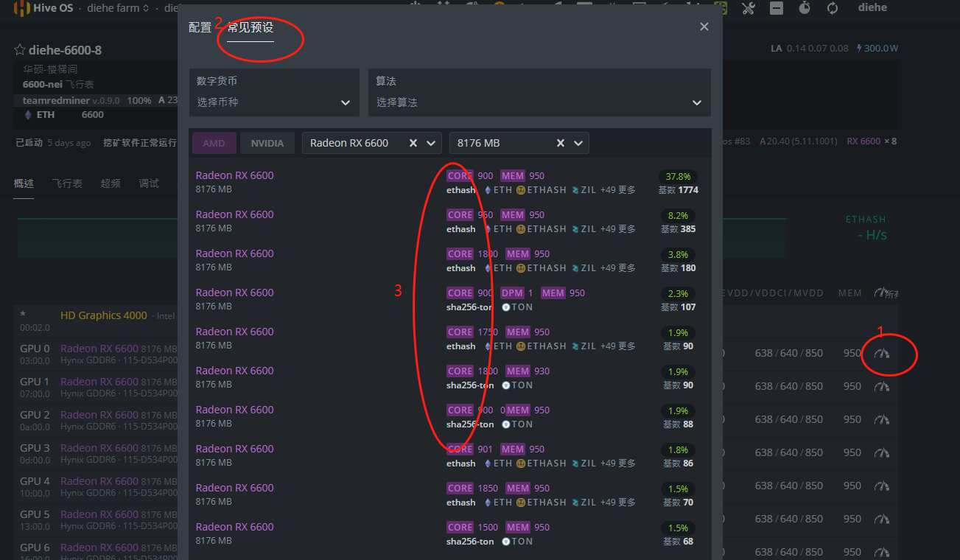Expand the Radeon RX 6600 model dropdown arrow

pos(432,143)
